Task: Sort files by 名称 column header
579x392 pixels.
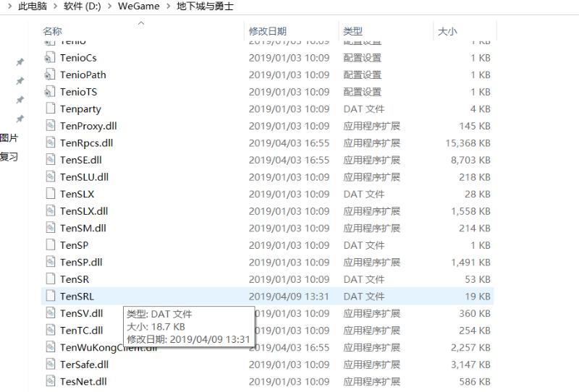Action: click(52, 31)
